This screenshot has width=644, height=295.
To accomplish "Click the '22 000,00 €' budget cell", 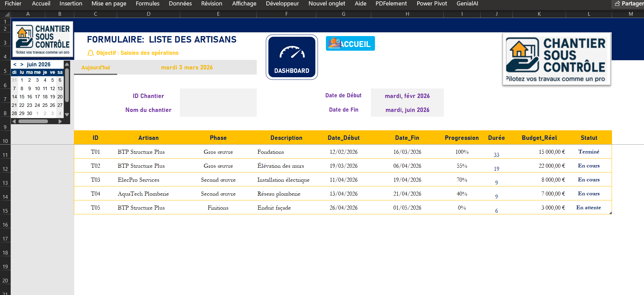I will tap(539, 166).
